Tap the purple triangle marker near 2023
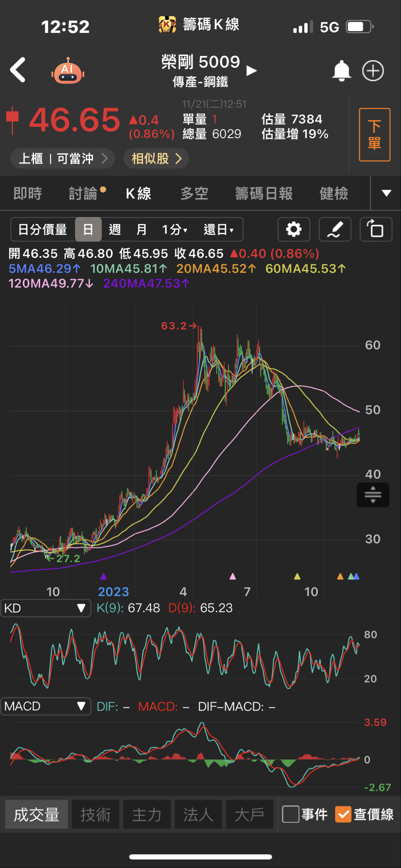Viewport: 401px width, 868px height. (103, 576)
